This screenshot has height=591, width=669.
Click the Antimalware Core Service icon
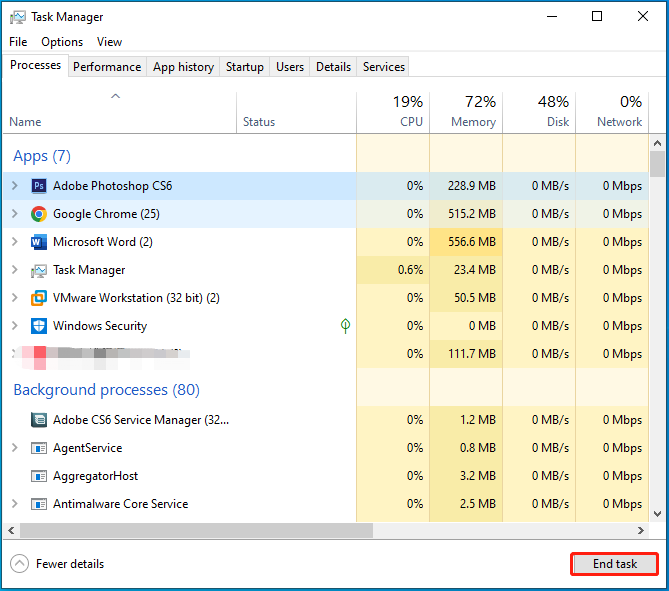[39, 504]
